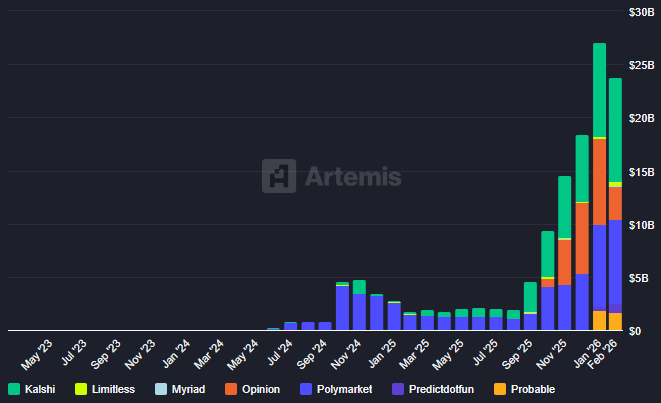Click the Polymarket blue legend swatch
Image resolution: width=661 pixels, height=403 pixels.
pyautogui.click(x=306, y=389)
